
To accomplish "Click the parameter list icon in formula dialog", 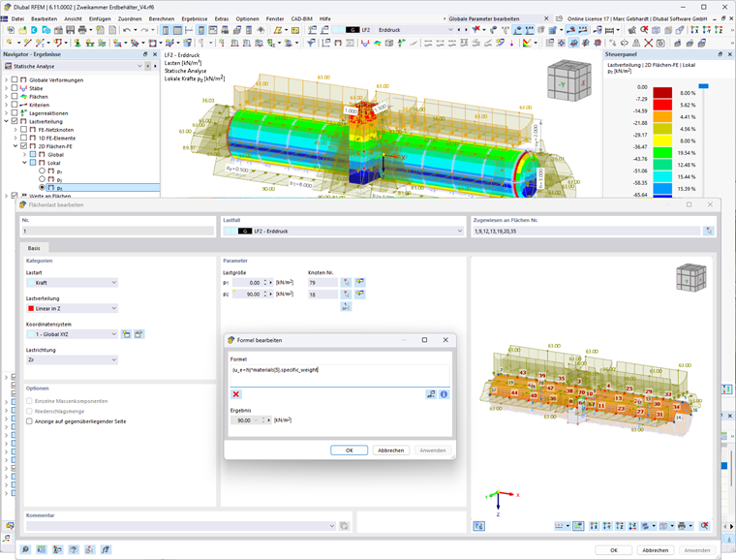I will pos(430,394).
